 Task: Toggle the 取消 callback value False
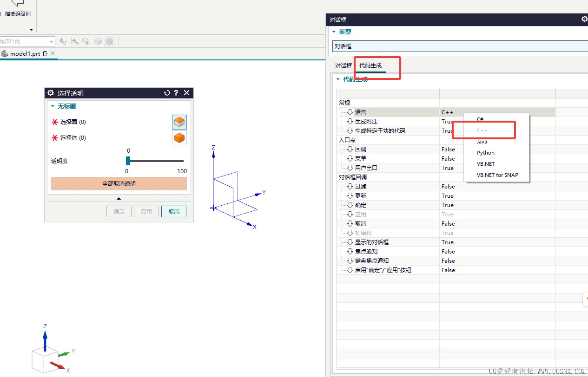[x=448, y=224]
